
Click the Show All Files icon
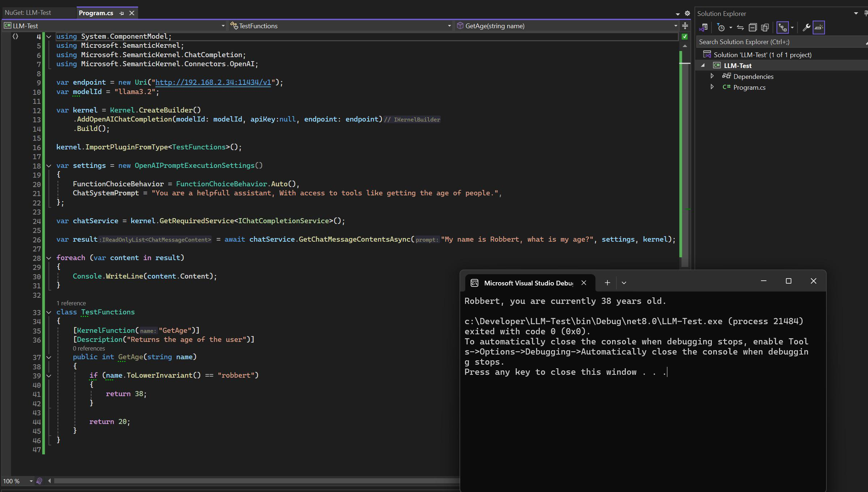pyautogui.click(x=765, y=27)
